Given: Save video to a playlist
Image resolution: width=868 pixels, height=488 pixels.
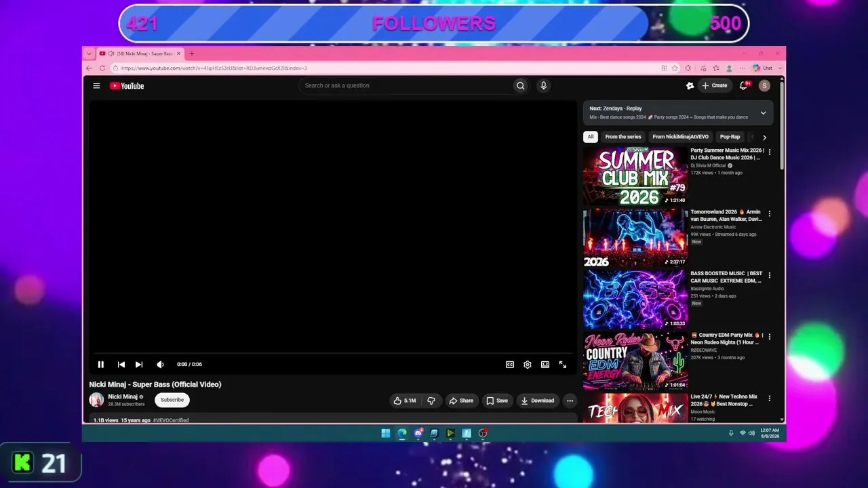Looking at the screenshot, I should 497,401.
